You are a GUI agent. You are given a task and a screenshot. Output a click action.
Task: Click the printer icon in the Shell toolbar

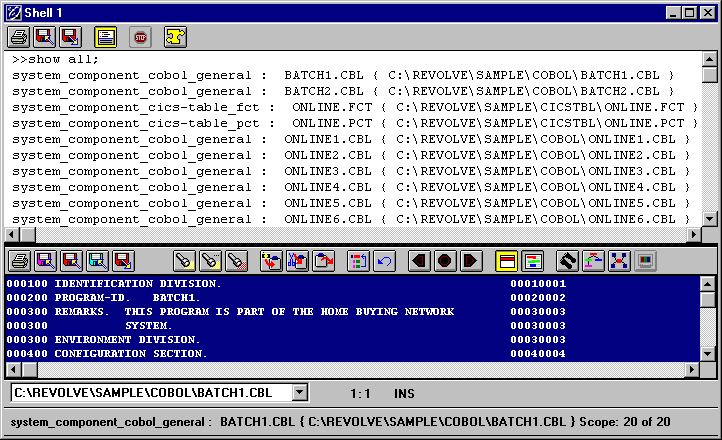18,37
